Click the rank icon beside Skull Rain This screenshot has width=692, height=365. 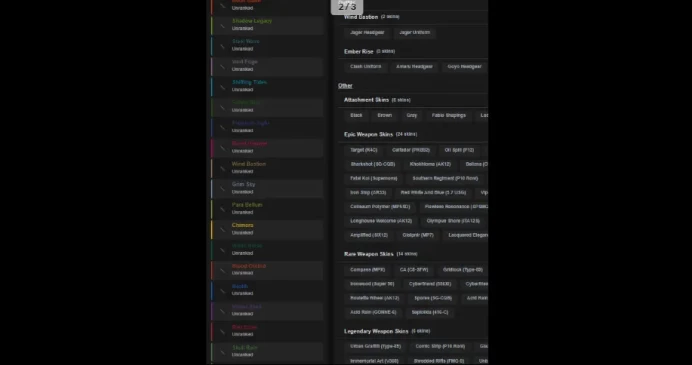tap(223, 352)
